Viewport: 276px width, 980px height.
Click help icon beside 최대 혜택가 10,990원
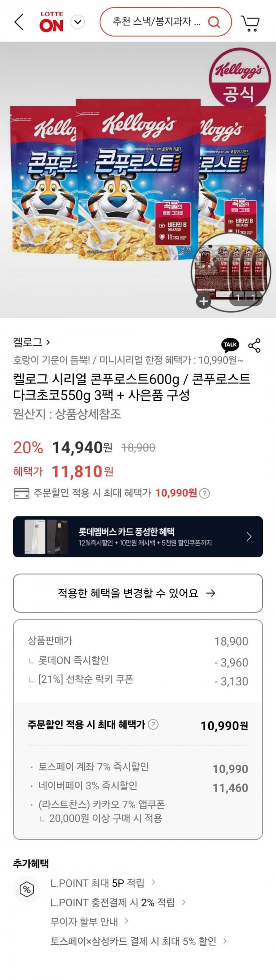click(205, 493)
